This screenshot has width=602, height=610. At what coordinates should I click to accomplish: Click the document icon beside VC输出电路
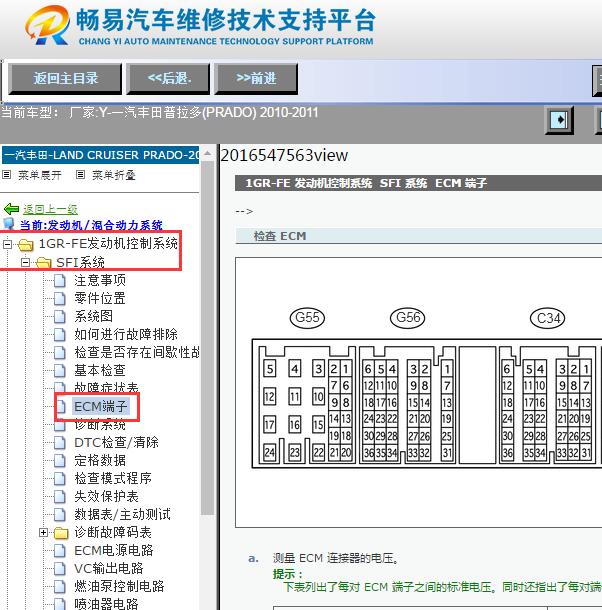point(60,568)
